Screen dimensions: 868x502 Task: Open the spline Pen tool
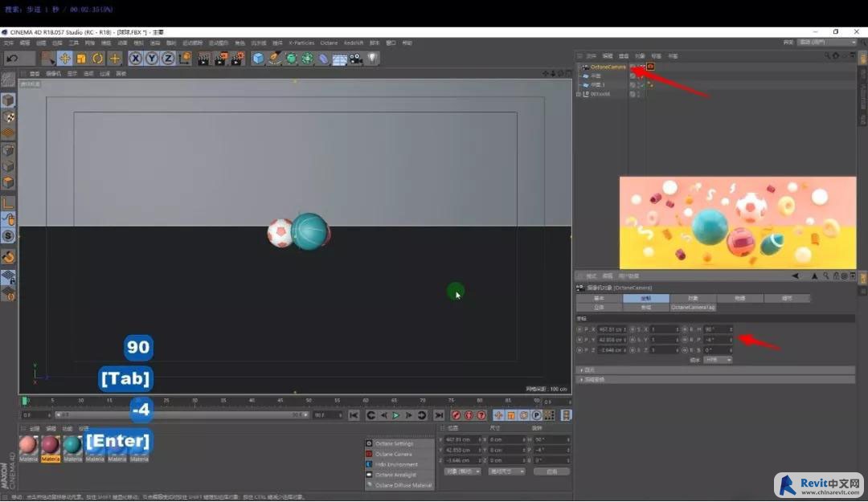click(275, 58)
